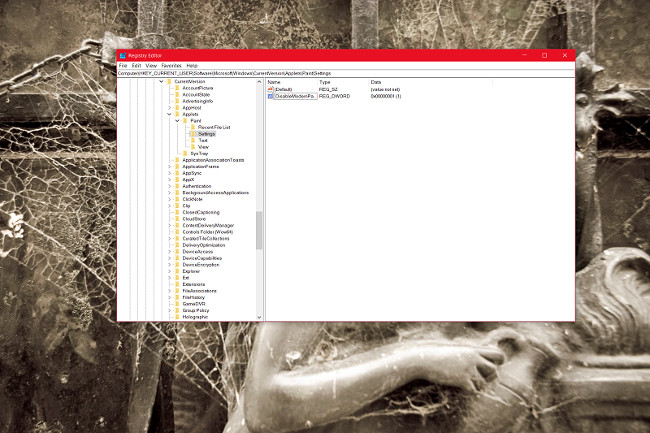The image size is (650, 433).
Task: Open the Help menu
Action: point(192,65)
